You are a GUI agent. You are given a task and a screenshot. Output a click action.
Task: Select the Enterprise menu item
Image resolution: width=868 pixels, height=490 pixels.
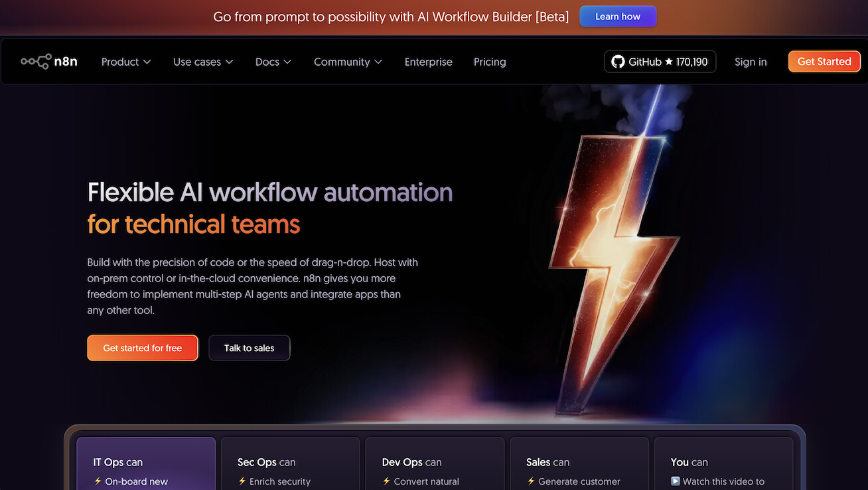click(428, 61)
